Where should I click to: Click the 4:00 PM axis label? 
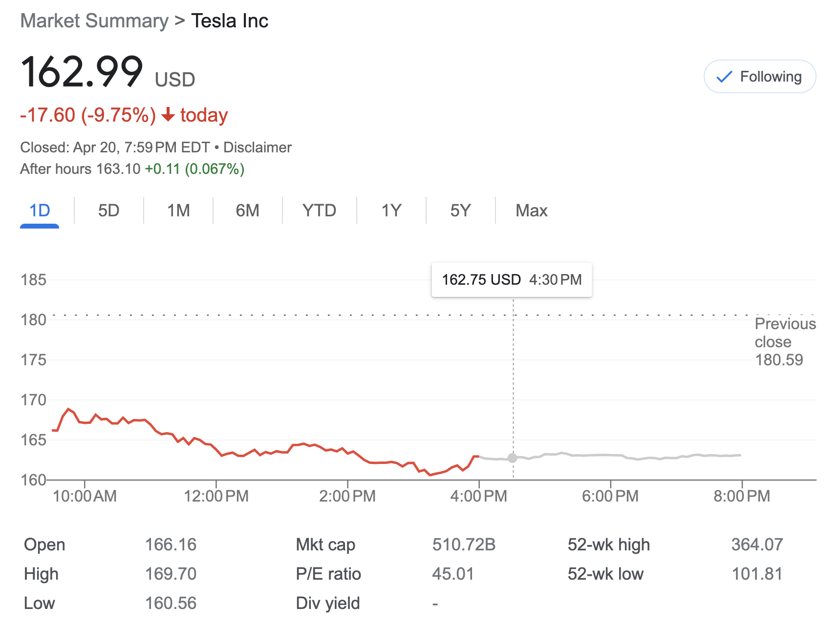tap(479, 496)
